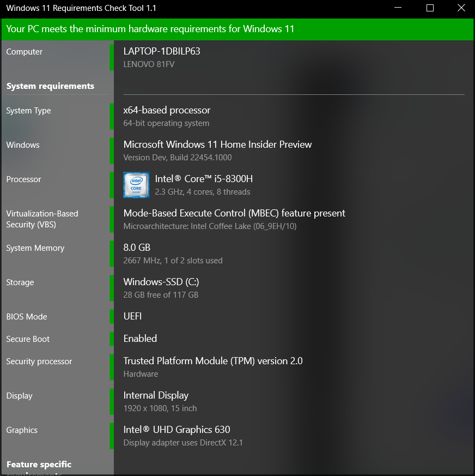
Task: Click the Secure Boot 'Enabled' value
Action: pyautogui.click(x=140, y=339)
